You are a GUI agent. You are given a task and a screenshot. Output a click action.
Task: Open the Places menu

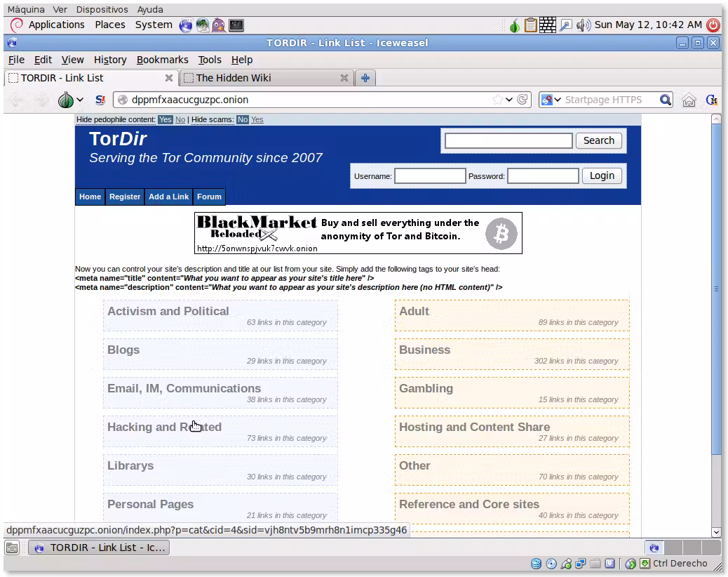[110, 25]
